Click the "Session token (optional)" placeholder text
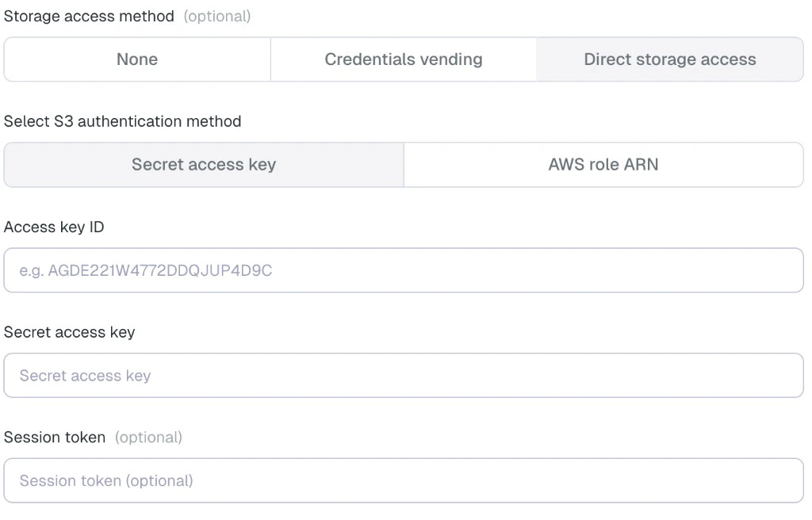The height and width of the screenshot is (520, 812). coord(105,480)
